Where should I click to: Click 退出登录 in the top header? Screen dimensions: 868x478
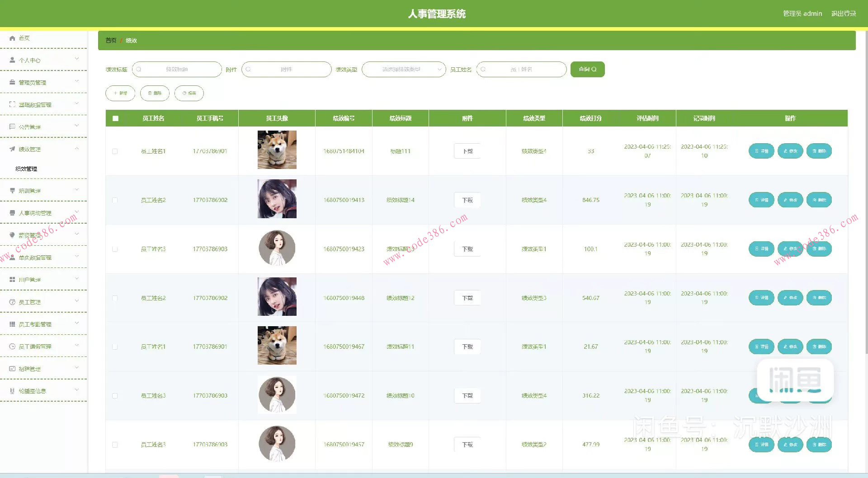tap(844, 14)
